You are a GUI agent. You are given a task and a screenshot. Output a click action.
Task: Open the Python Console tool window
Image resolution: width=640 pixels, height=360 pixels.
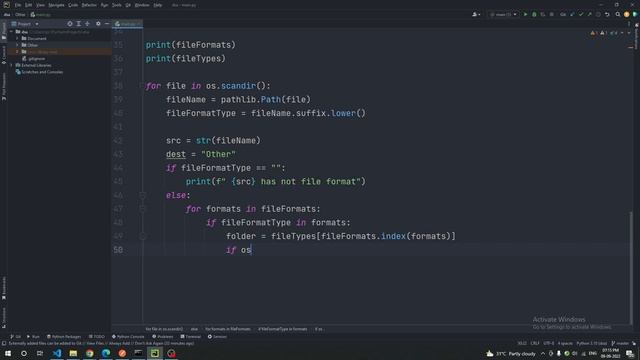click(x=128, y=337)
